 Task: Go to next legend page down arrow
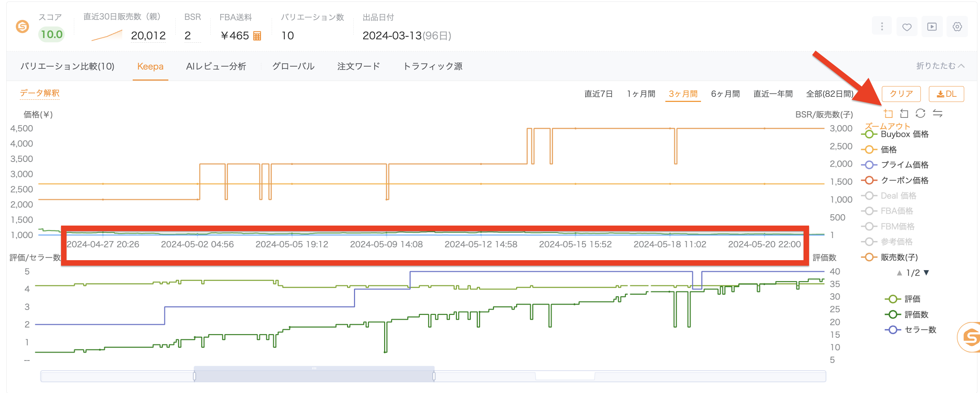tap(927, 273)
